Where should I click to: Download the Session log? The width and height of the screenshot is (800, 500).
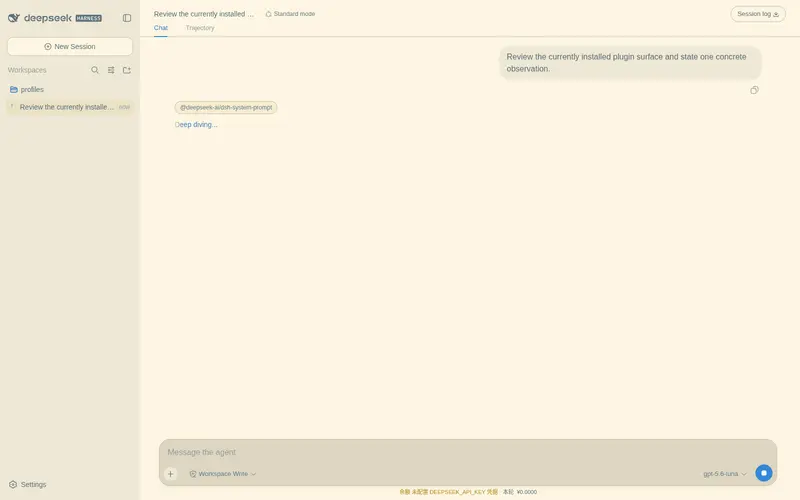[758, 14]
